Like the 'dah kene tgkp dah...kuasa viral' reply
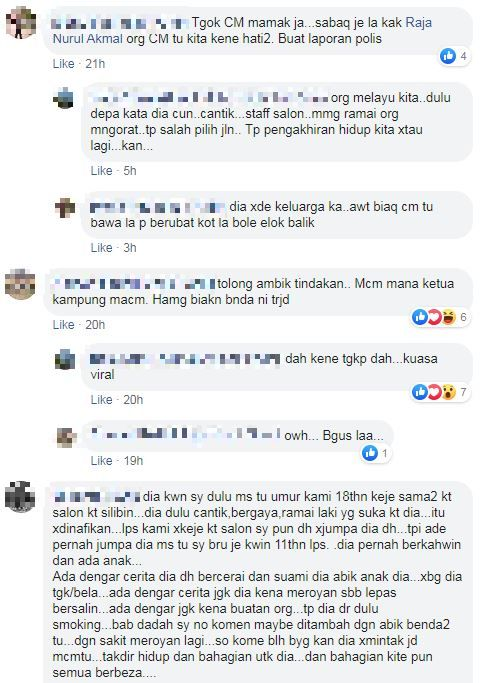490x683 pixels. pos(101,400)
